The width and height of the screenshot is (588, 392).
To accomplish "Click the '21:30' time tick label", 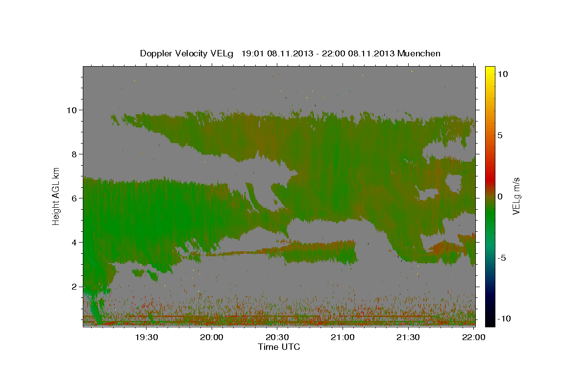I will 408,337.
